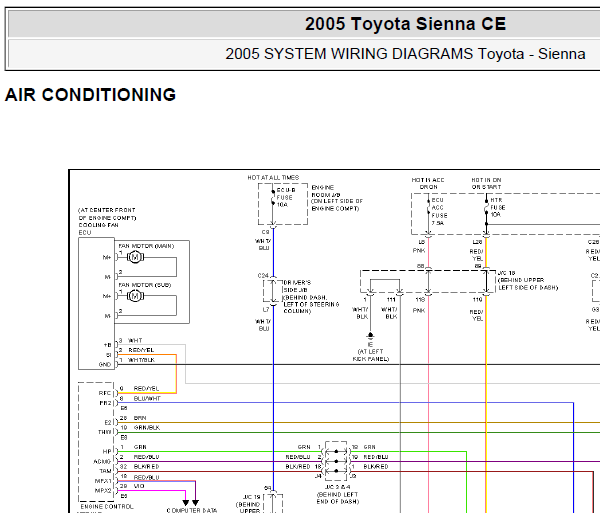Screen dimensions: 600x513
Task: Click the ECU-B fuse symbol
Action: (x=273, y=197)
